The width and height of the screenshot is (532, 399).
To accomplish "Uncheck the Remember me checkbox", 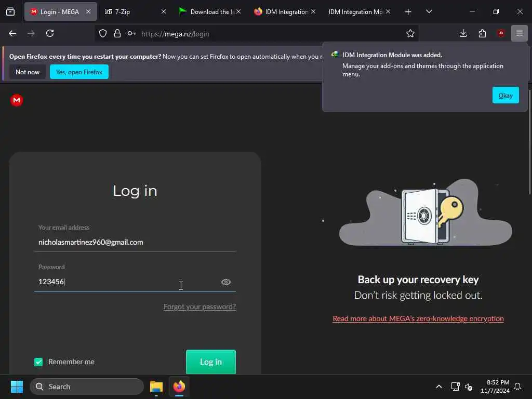I will [38, 362].
